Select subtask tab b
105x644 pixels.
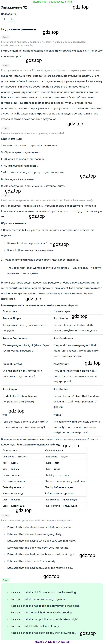pos(12,19)
